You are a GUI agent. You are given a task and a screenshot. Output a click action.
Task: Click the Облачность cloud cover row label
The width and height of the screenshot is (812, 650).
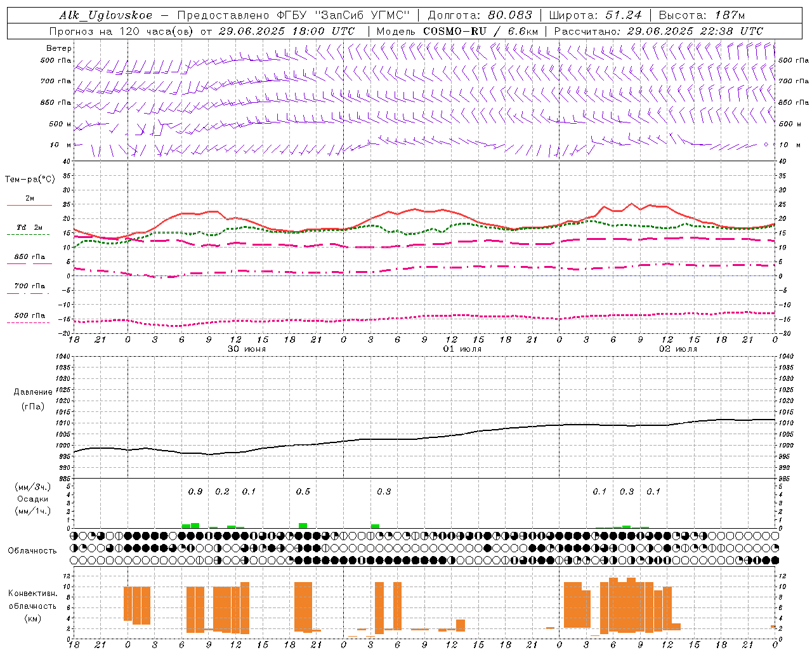point(32,551)
